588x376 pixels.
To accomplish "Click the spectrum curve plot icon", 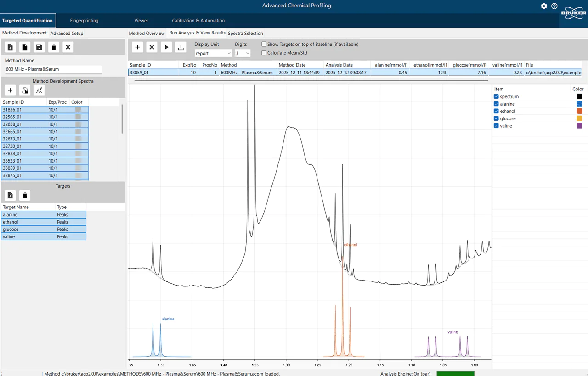I will pos(39,90).
